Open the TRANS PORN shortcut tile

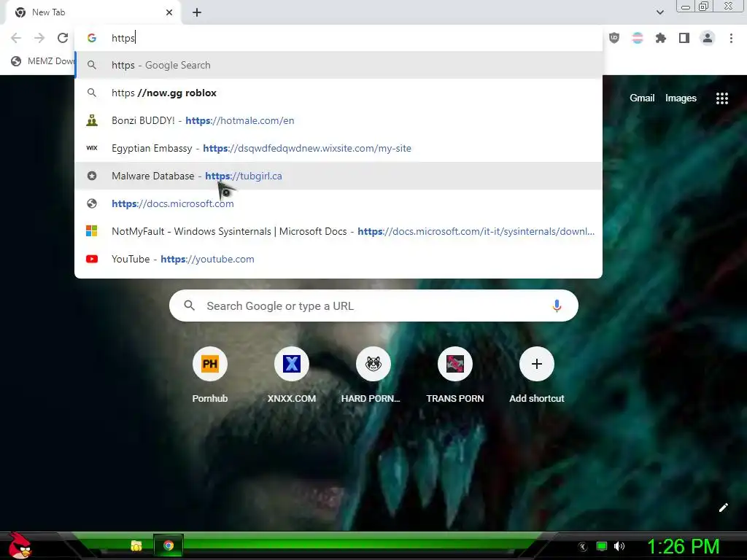point(455,376)
